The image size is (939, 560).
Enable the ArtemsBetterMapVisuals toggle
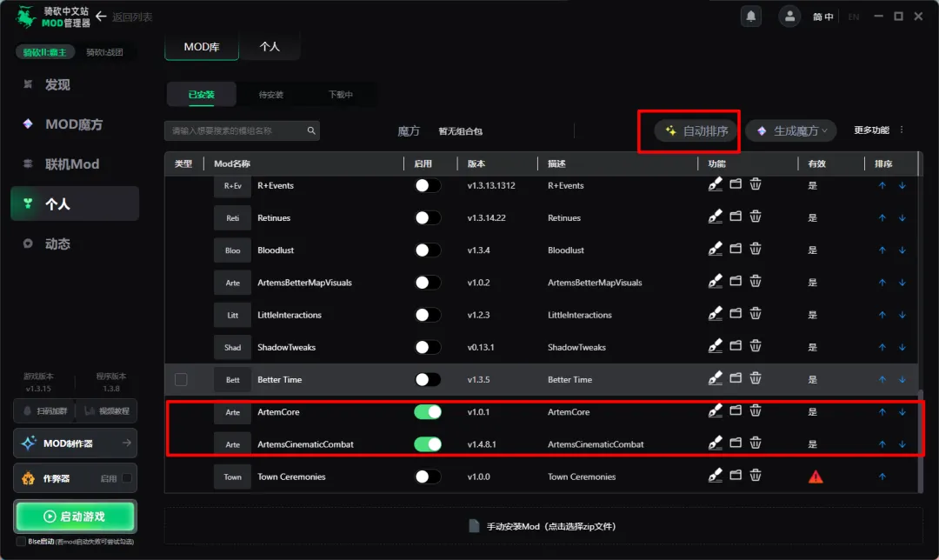[428, 283]
